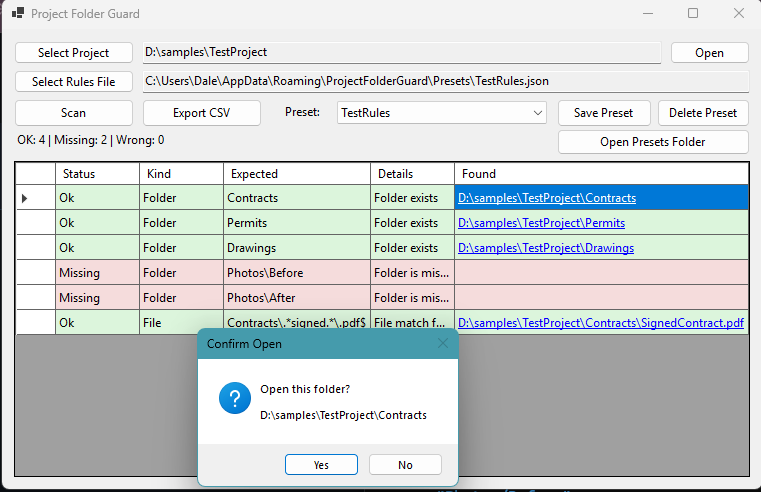The image size is (761, 492).
Task: Sort by the Status column header
Action: coord(97,174)
